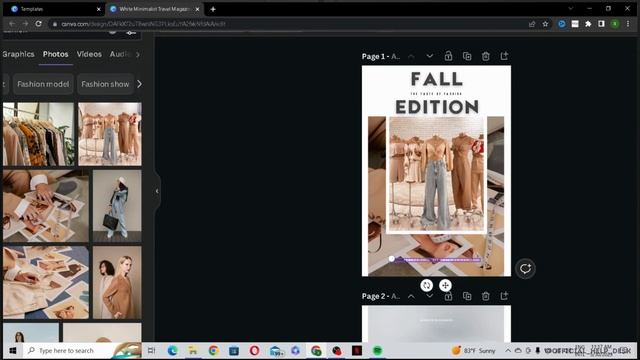Open Task View on the taskbar

[151, 351]
